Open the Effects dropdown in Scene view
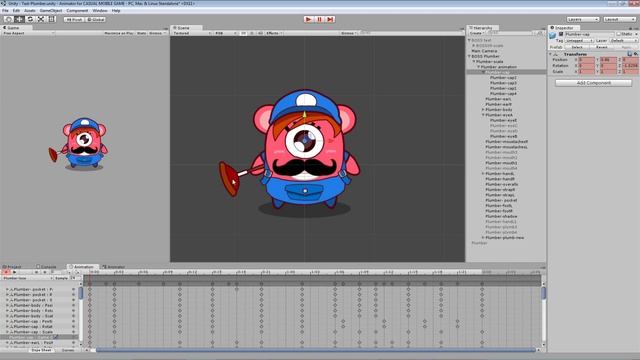 coord(274,33)
